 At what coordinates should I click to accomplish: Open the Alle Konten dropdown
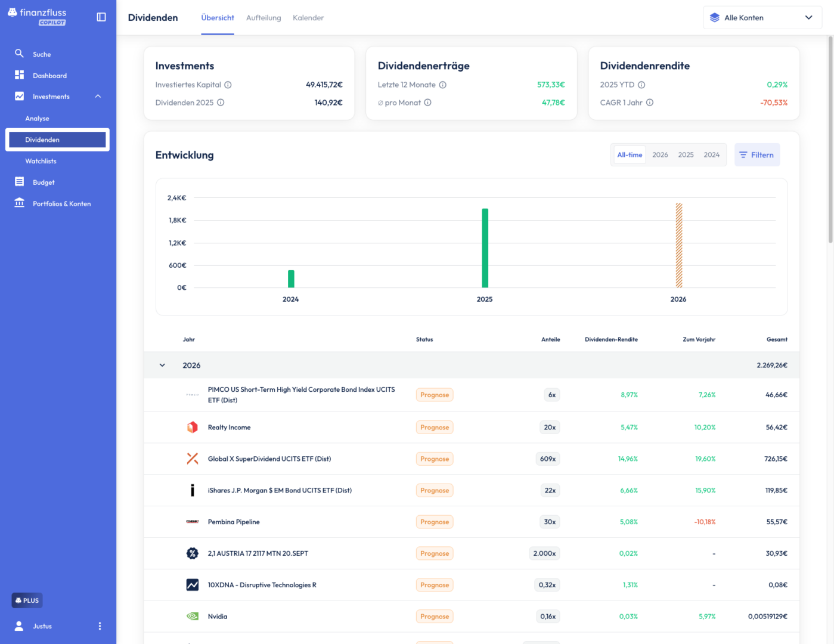tap(762, 17)
